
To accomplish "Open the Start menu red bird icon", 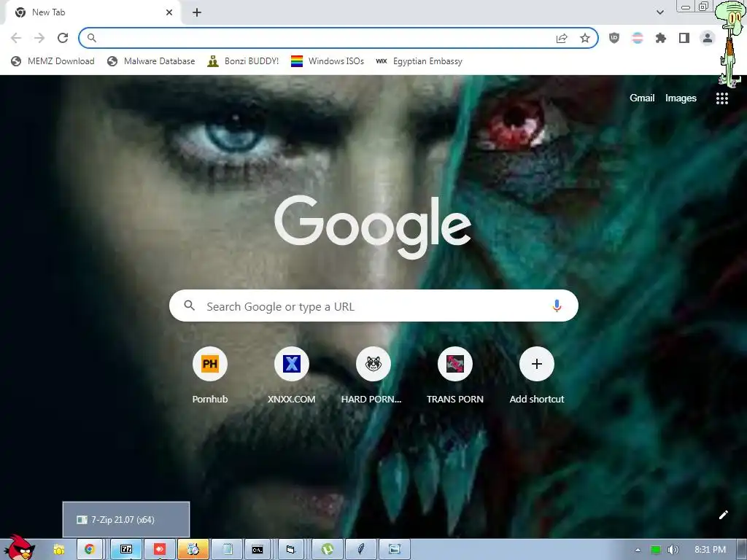I will (18, 548).
